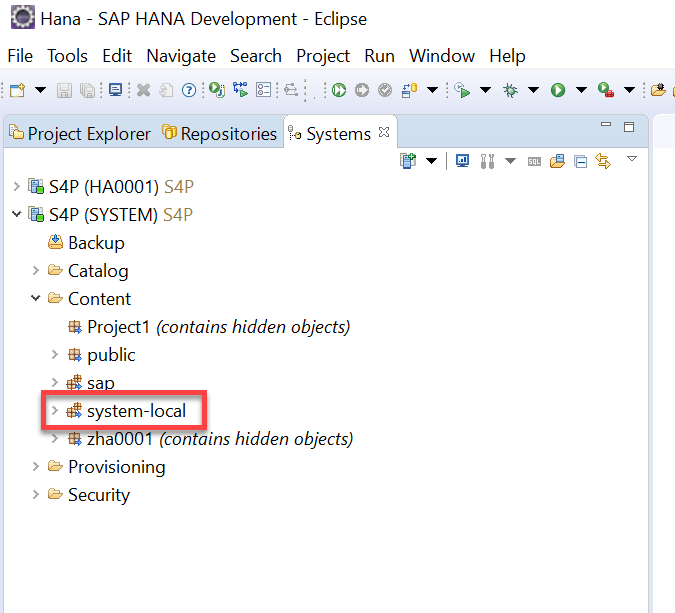Click the grey circular arrow icon
Screen dimensions: 675x613
(362, 90)
